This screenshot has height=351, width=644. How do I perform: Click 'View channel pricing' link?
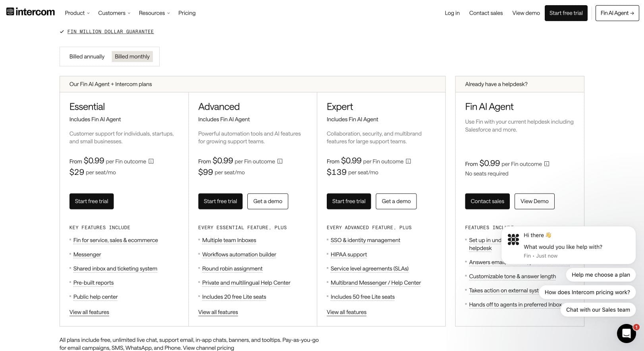pyautogui.click(x=208, y=348)
